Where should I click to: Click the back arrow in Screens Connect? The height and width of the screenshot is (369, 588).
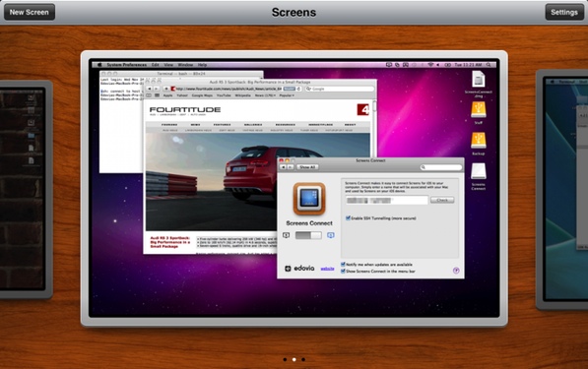click(283, 167)
